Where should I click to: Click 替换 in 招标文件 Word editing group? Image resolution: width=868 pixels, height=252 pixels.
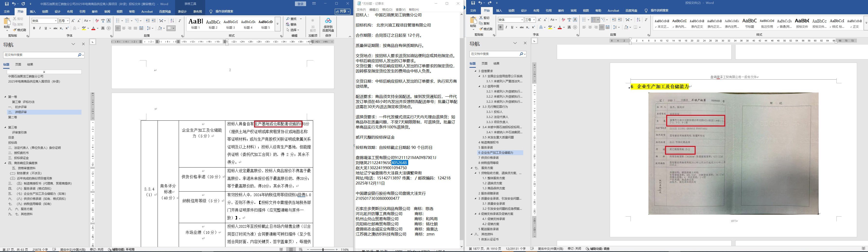point(292,24)
